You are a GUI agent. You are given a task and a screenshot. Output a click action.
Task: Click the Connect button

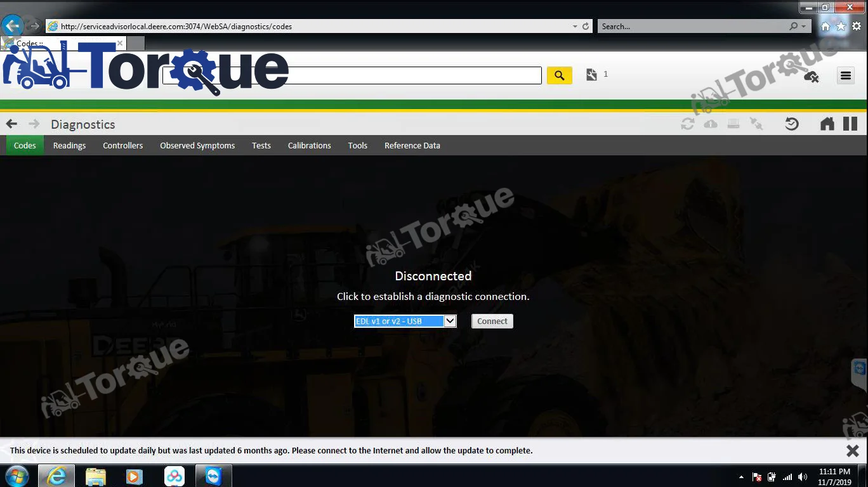point(492,321)
